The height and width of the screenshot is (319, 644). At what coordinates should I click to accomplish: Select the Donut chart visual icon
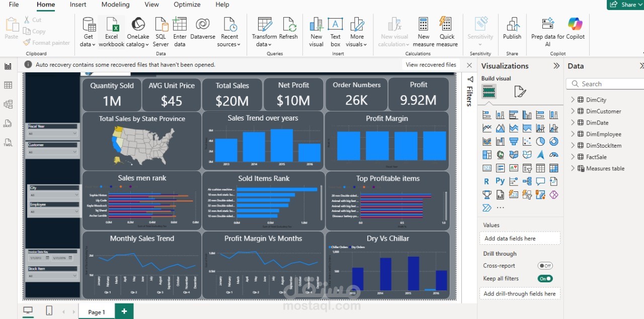point(554,142)
